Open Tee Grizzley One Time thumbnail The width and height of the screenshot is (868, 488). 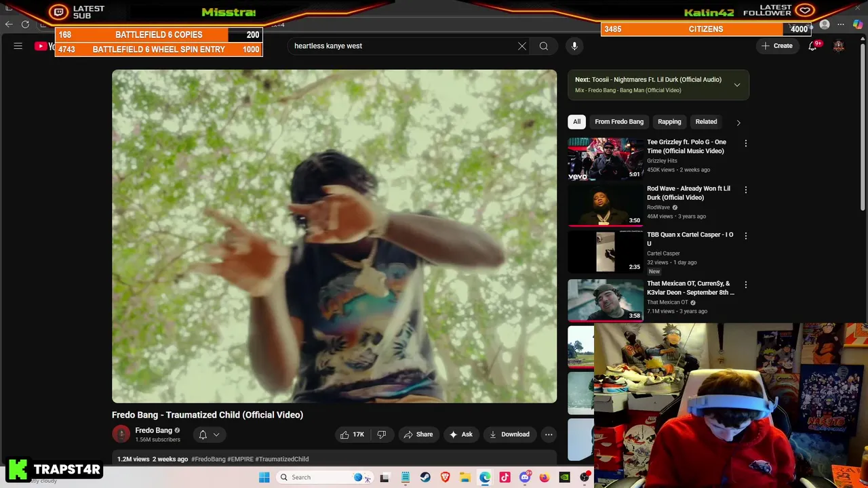pyautogui.click(x=606, y=159)
